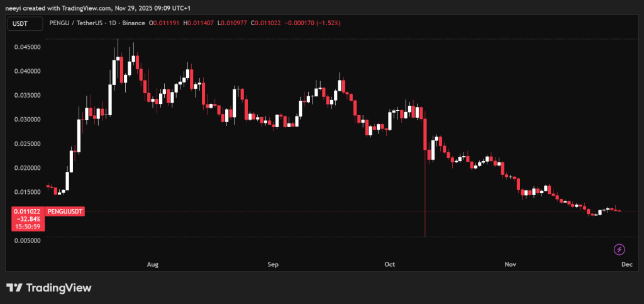Click the Aug label on time axis
Viewport: 644px width, 304px height.
pyautogui.click(x=152, y=264)
